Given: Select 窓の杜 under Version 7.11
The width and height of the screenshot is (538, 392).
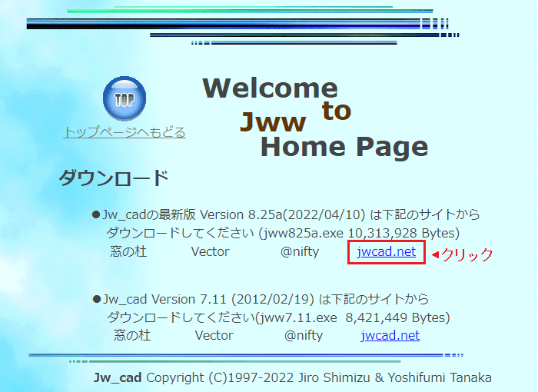Looking at the screenshot, I should coord(132,335).
